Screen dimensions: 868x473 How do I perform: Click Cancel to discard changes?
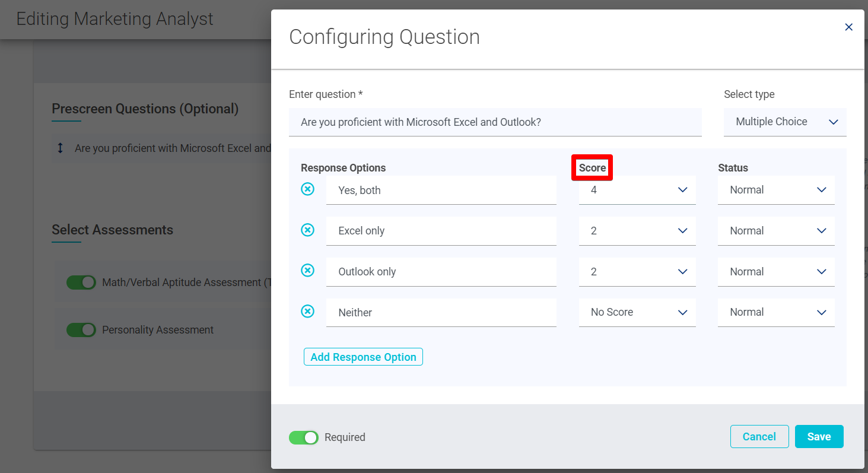click(x=759, y=436)
